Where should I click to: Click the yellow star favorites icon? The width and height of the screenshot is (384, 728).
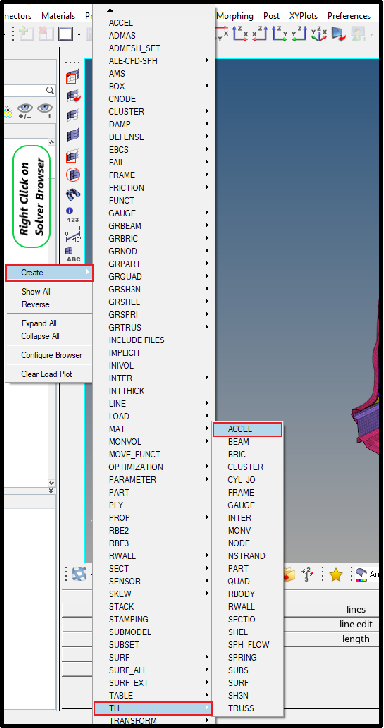point(335,575)
